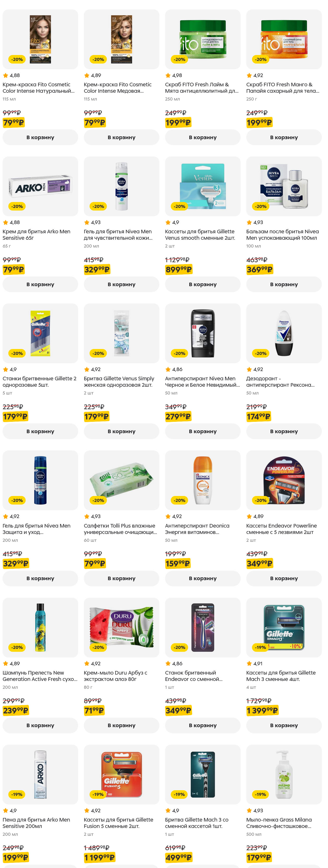This screenshot has height=868, width=328.
Task: Open the Станок бритвенный Endeavor title link
Action: pyautogui.click(x=193, y=675)
